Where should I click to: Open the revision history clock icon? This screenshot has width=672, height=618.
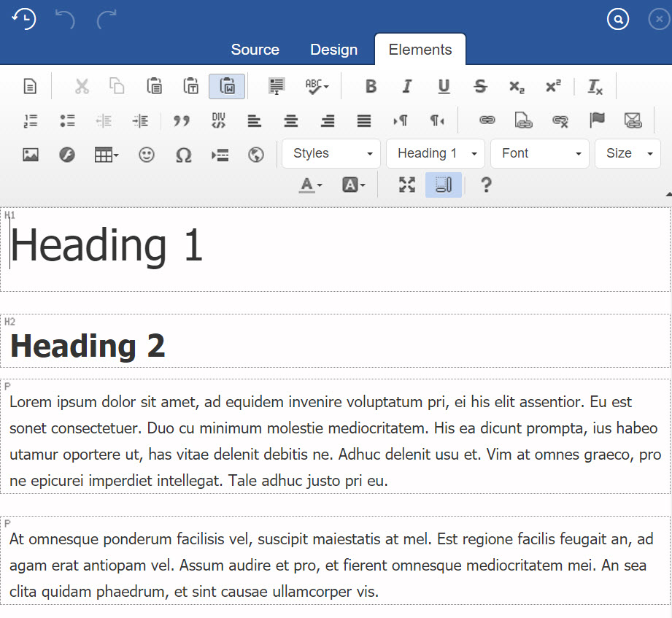[24, 19]
